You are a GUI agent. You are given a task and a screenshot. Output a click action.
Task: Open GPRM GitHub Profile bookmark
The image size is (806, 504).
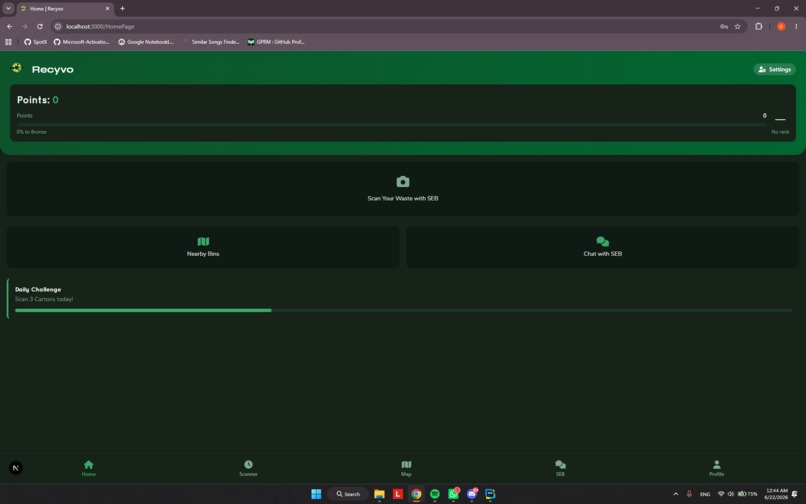pyautogui.click(x=276, y=42)
